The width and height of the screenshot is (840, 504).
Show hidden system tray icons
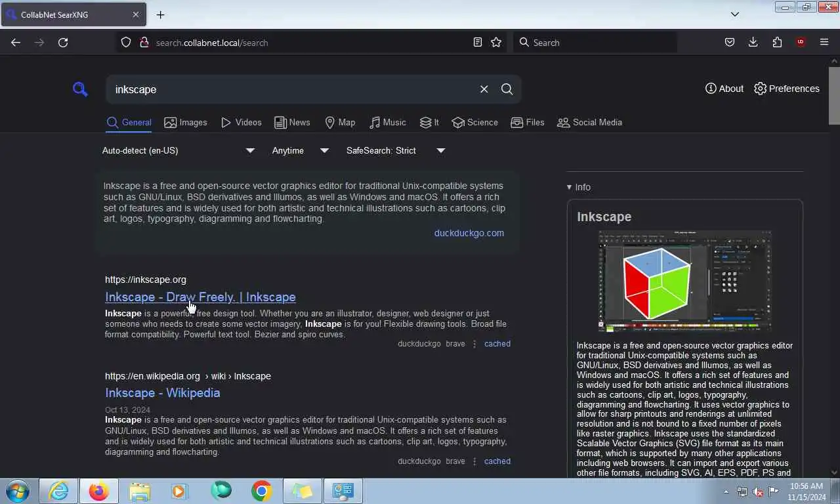pos(726,492)
